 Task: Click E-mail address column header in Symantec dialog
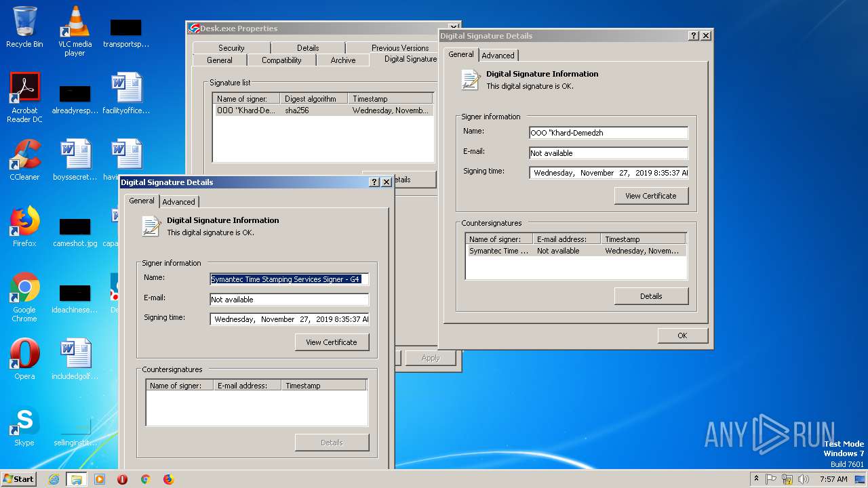tap(247, 386)
